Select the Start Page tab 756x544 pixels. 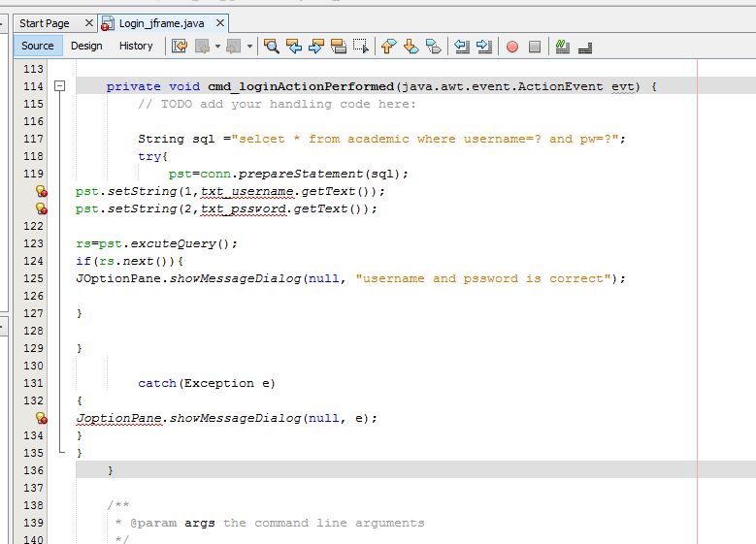click(x=45, y=23)
